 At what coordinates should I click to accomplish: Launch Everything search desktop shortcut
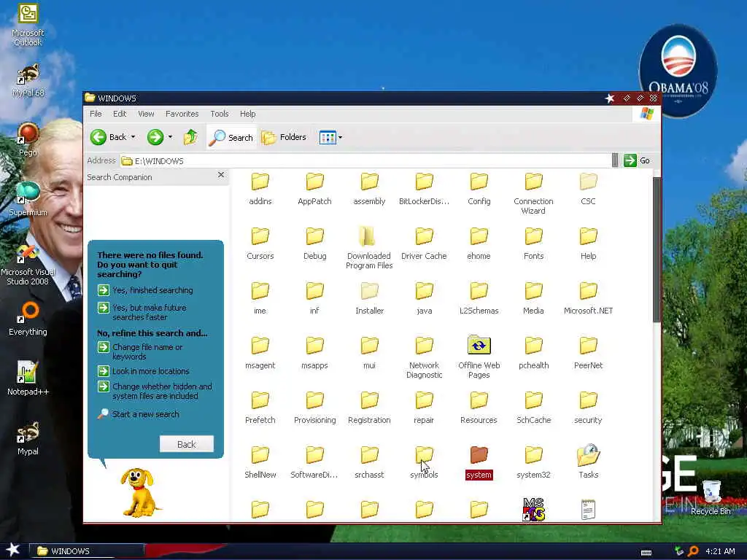(28, 319)
